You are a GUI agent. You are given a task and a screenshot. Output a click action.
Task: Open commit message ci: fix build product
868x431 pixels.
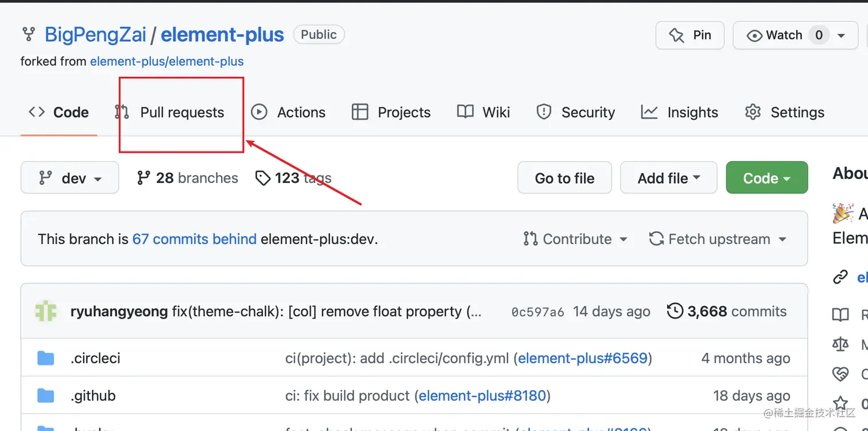coord(347,396)
